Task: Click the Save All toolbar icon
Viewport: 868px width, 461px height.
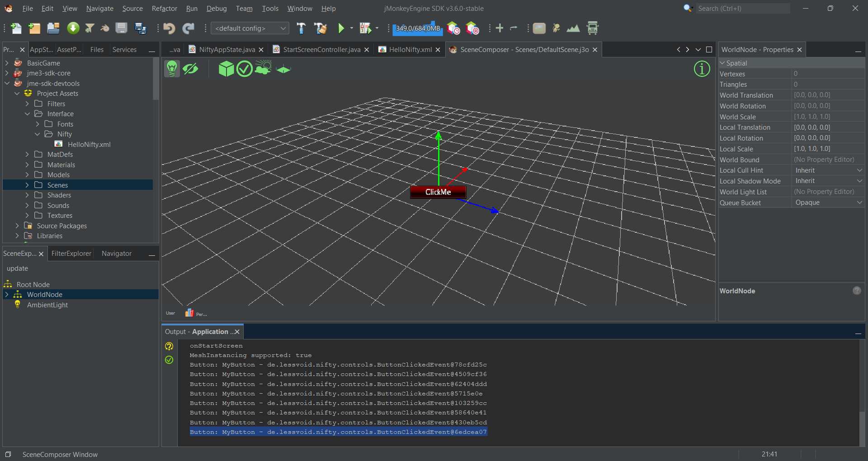Action: (x=141, y=28)
